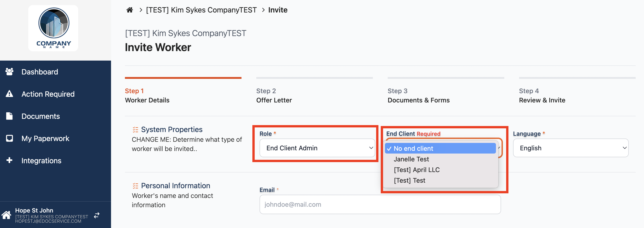Click the 'End Client' field label
This screenshot has width=644, height=228.
point(400,134)
